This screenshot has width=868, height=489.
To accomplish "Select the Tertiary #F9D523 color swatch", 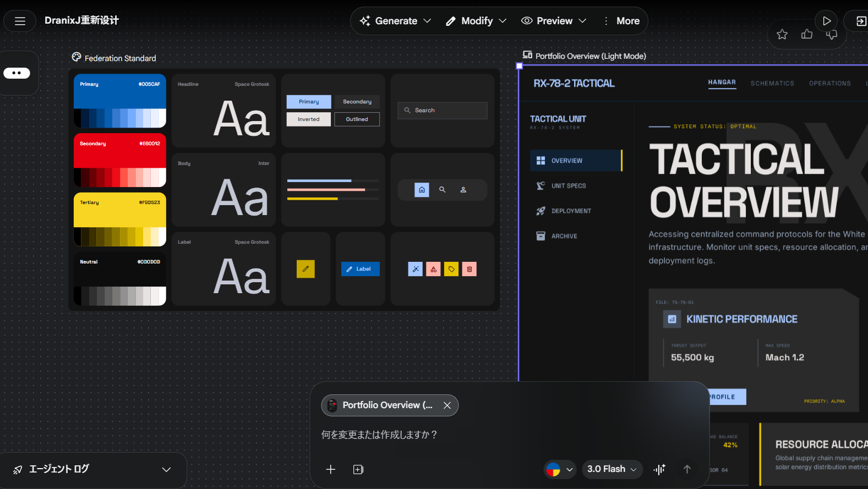I will tap(120, 219).
